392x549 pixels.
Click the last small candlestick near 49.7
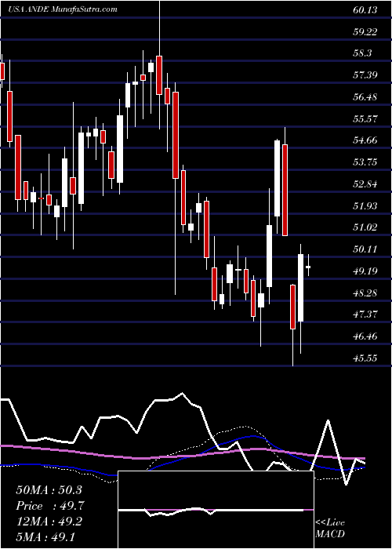308,267
